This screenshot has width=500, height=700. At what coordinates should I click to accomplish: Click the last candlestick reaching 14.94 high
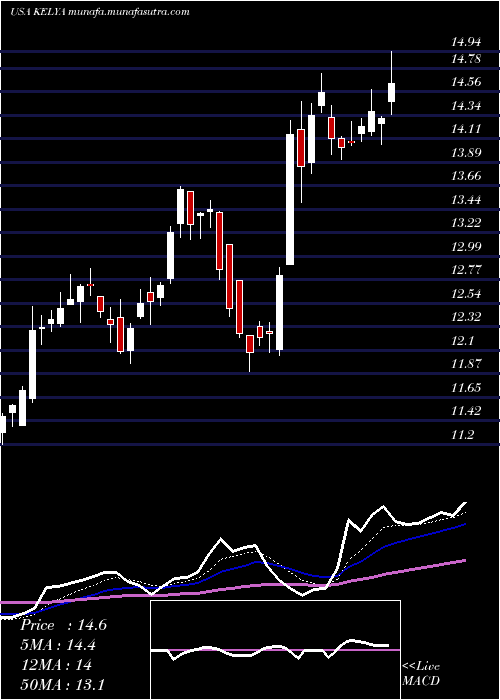click(x=392, y=83)
